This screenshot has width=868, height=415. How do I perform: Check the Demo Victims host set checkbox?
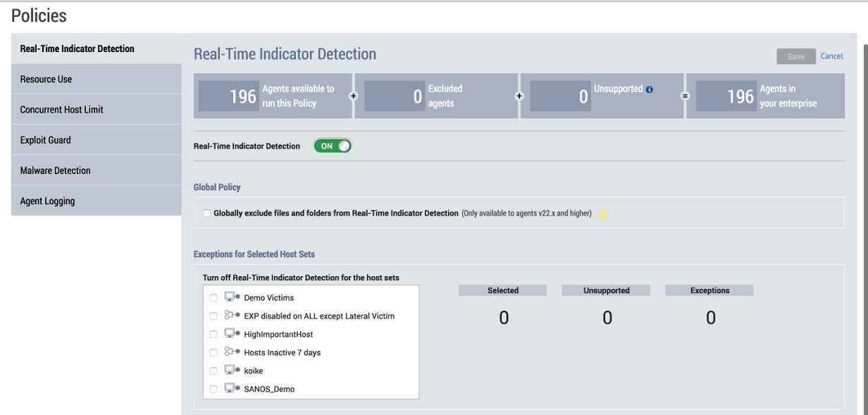pos(213,298)
